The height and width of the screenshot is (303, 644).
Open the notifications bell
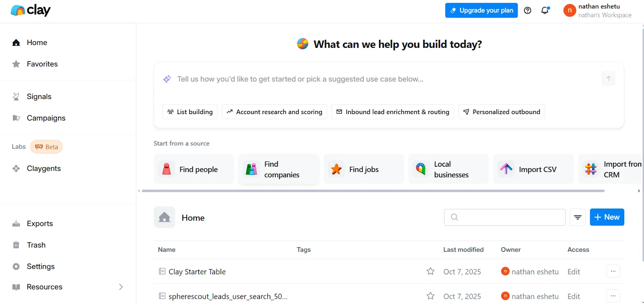545,10
